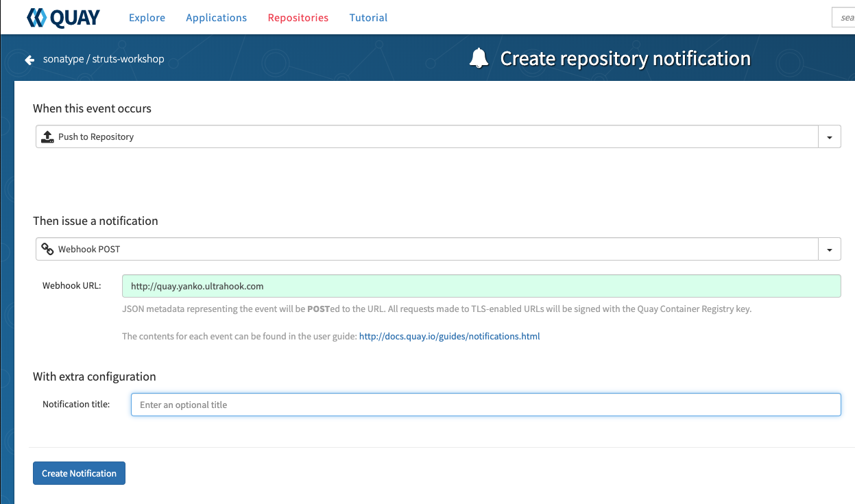Open the Tutorial page

click(x=368, y=18)
